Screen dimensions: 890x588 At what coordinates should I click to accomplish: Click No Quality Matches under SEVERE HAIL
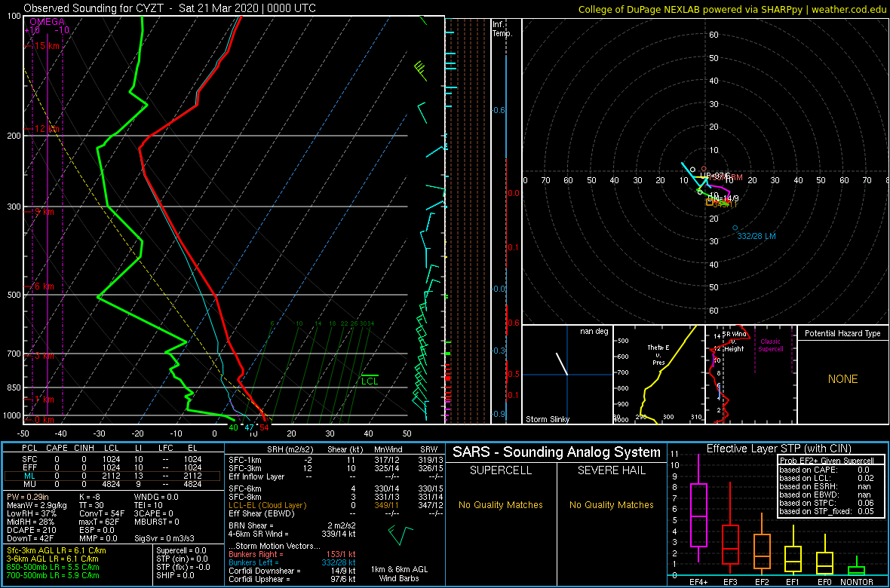tap(612, 504)
